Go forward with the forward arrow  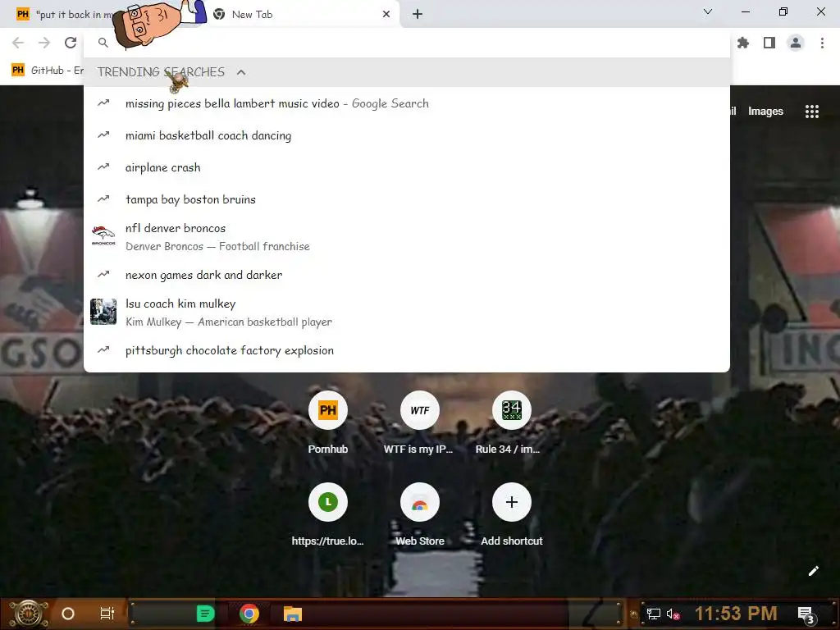coord(44,43)
